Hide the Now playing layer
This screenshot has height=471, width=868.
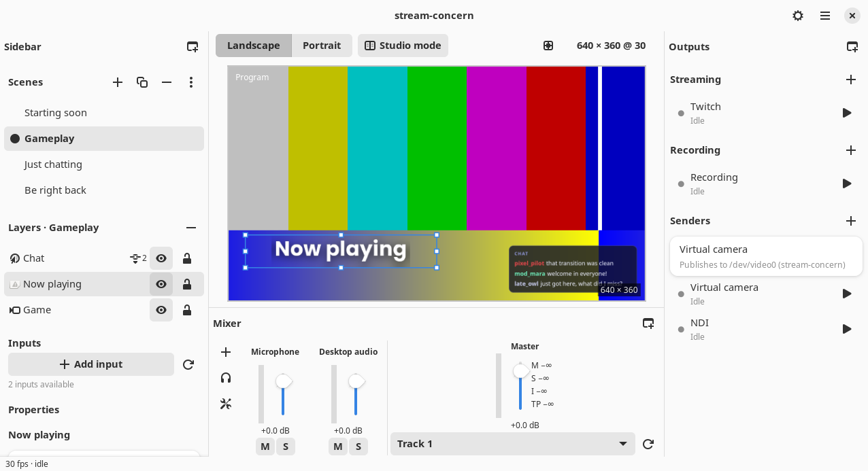coord(161,284)
